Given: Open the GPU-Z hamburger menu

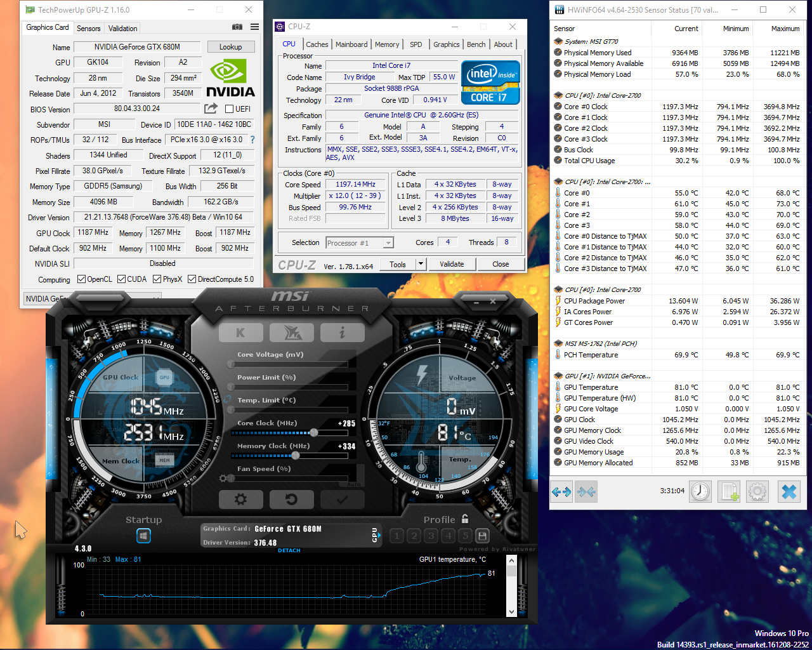Looking at the screenshot, I should (x=254, y=27).
